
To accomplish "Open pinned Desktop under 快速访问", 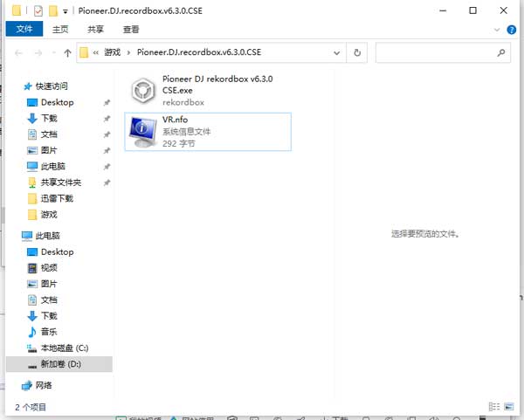I will click(57, 102).
